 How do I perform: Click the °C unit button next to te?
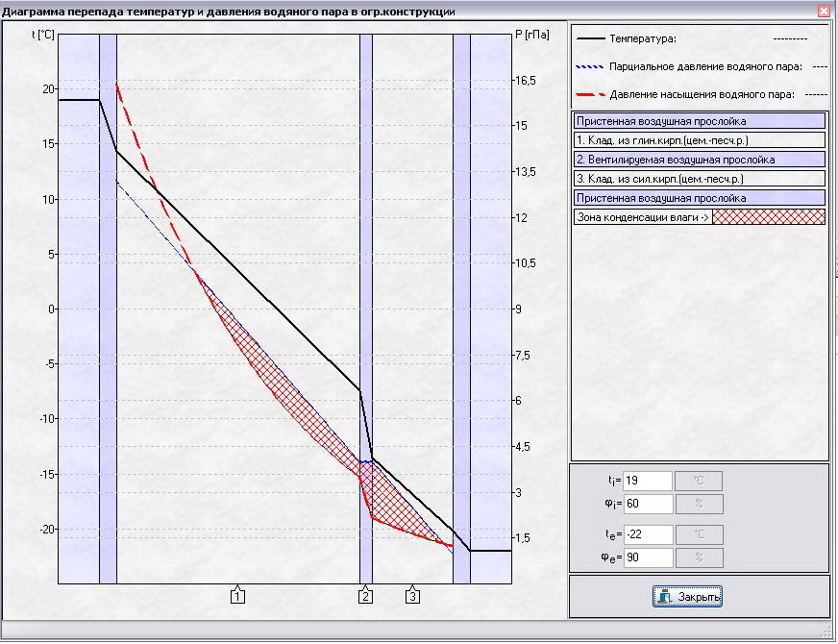click(699, 533)
